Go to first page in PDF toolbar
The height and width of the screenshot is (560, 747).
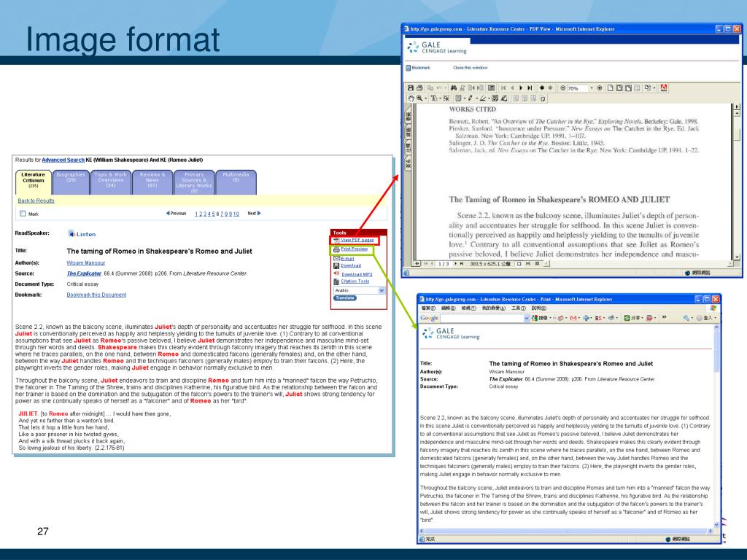503,87
